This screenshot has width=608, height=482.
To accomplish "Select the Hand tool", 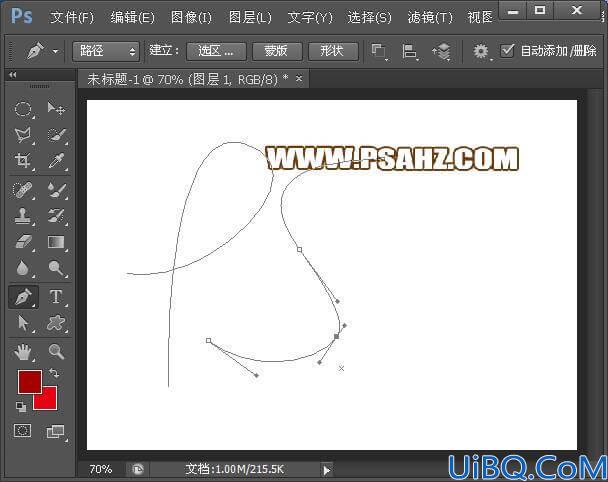I will coord(23,352).
